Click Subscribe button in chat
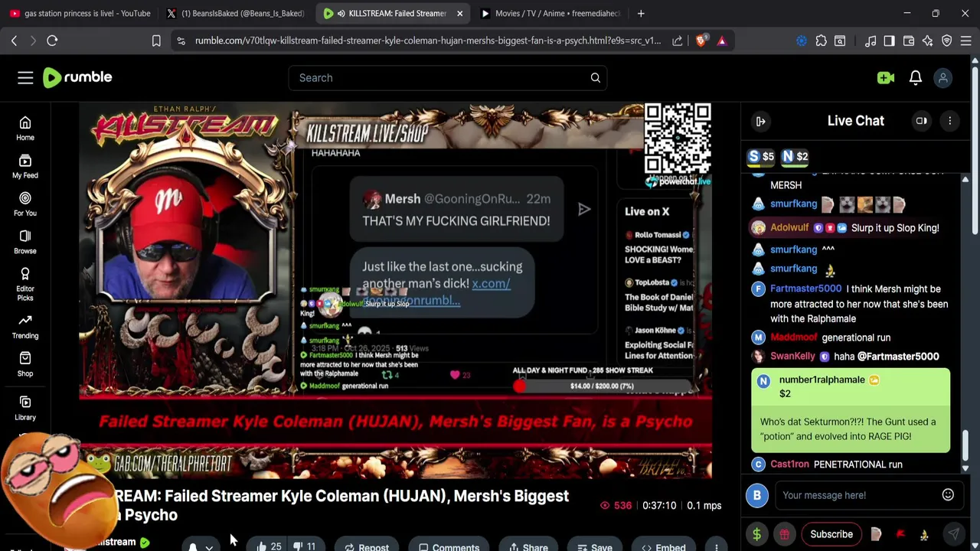Image resolution: width=980 pixels, height=551 pixels. click(x=831, y=534)
